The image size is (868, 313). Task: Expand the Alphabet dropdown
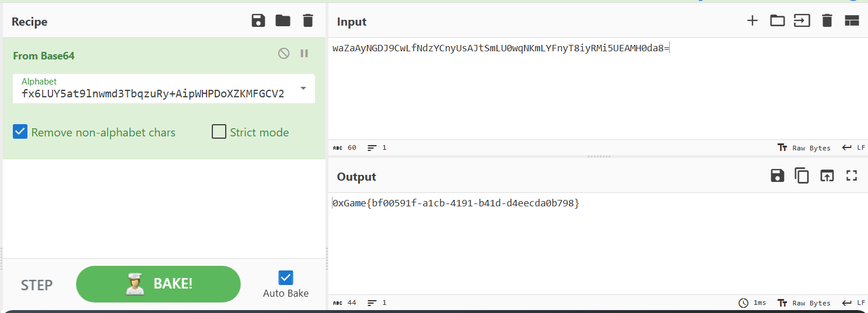click(x=303, y=89)
